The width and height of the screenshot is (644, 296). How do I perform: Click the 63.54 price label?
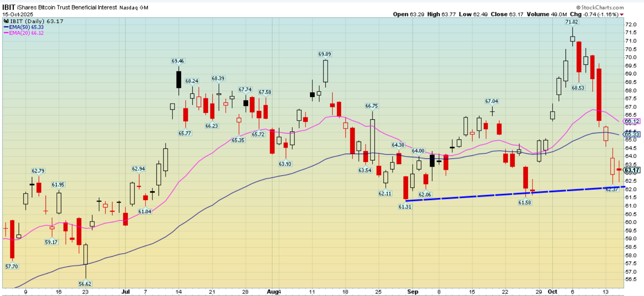[365, 170]
